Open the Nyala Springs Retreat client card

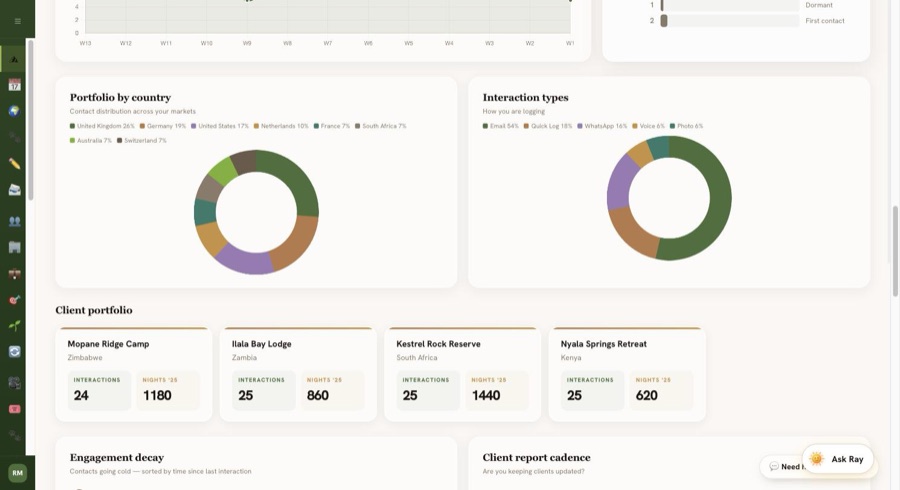tap(627, 374)
